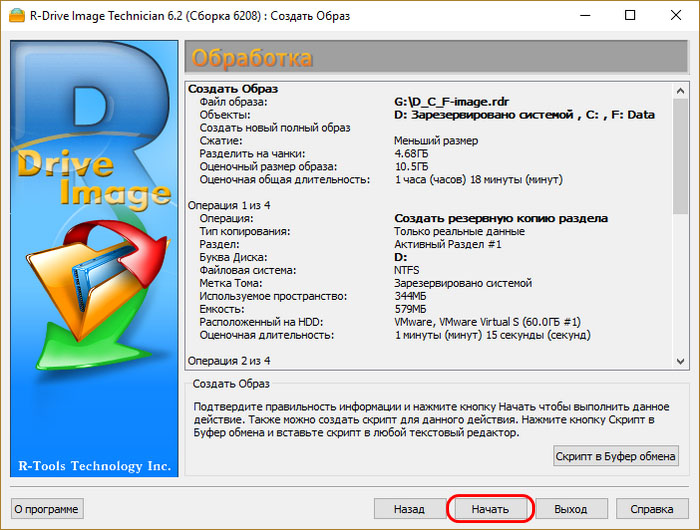Click the Используемое пространство label
The image size is (700, 530).
click(x=273, y=296)
